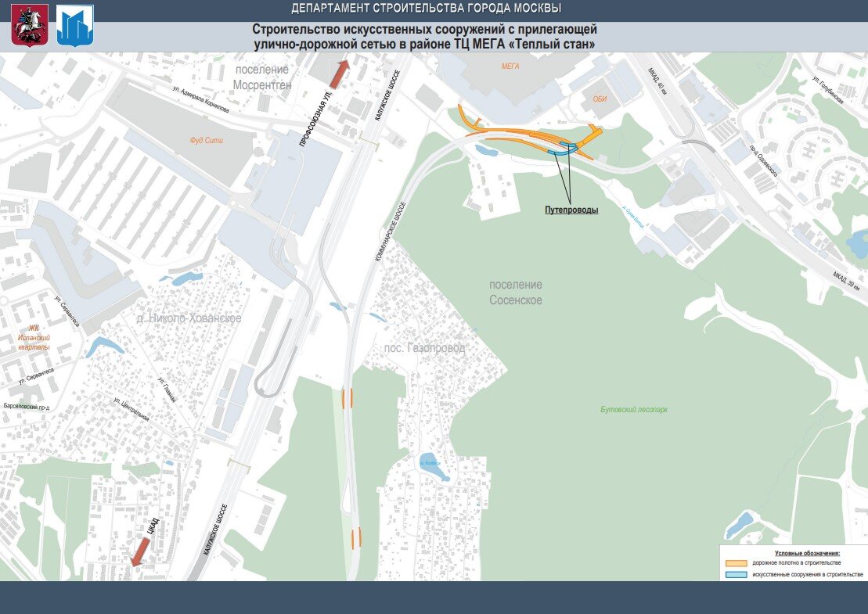Click the orange road legend swatch
This screenshot has height=614, width=868.
tap(737, 563)
